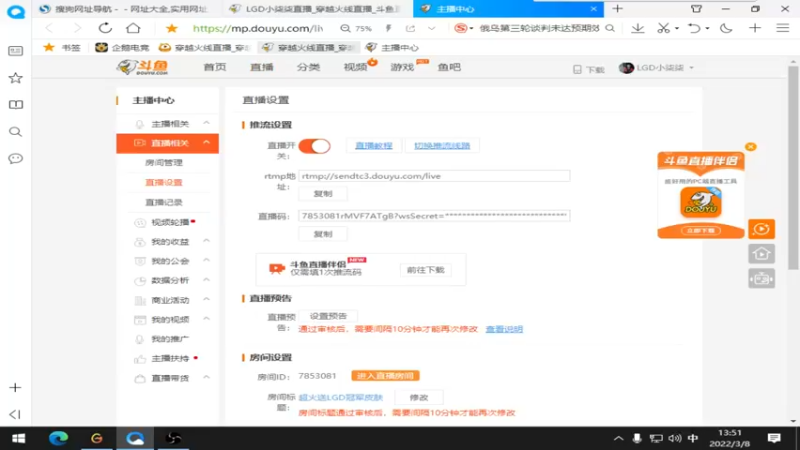Click the lightning speed-mode icon
Image resolution: width=800 pixels, height=450 pixels.
click(x=388, y=29)
